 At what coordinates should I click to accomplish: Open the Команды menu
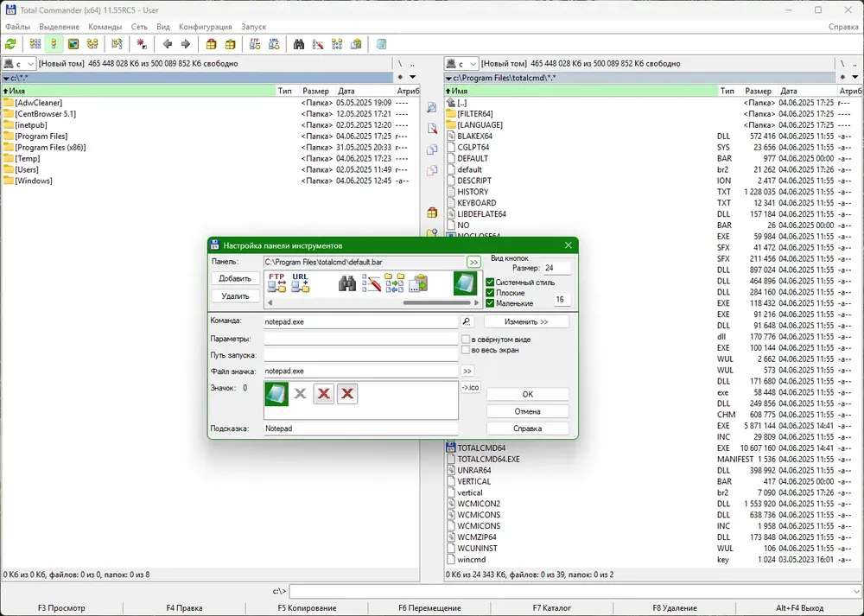point(105,27)
